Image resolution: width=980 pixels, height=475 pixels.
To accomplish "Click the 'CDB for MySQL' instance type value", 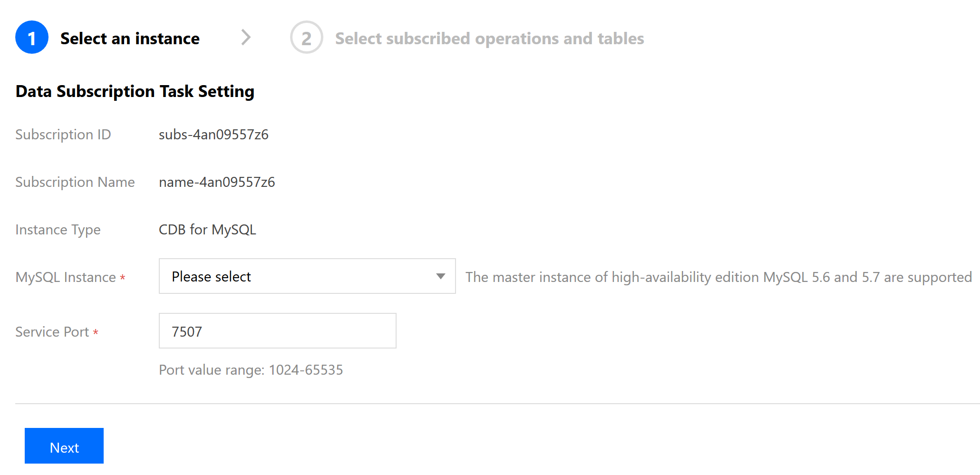I will 207,230.
